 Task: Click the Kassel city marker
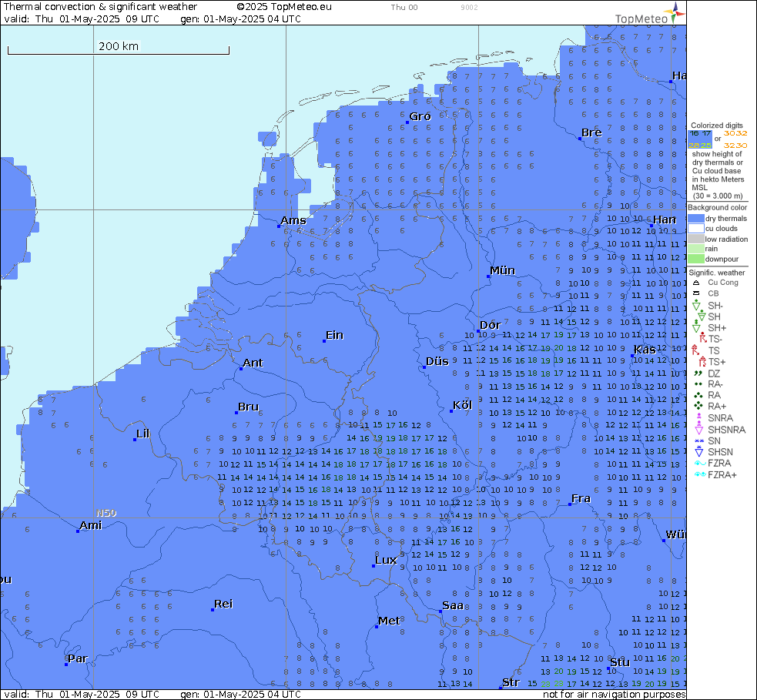[x=632, y=356]
